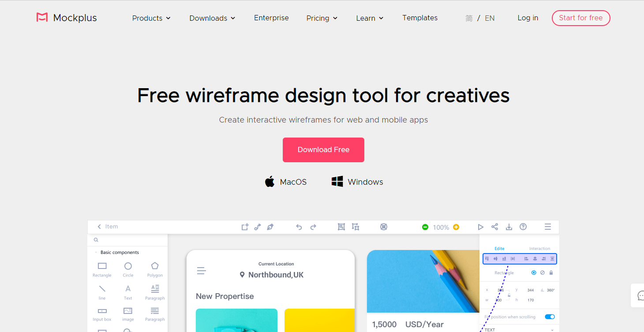Click the group objects icon
The image size is (644, 332).
pyautogui.click(x=341, y=227)
